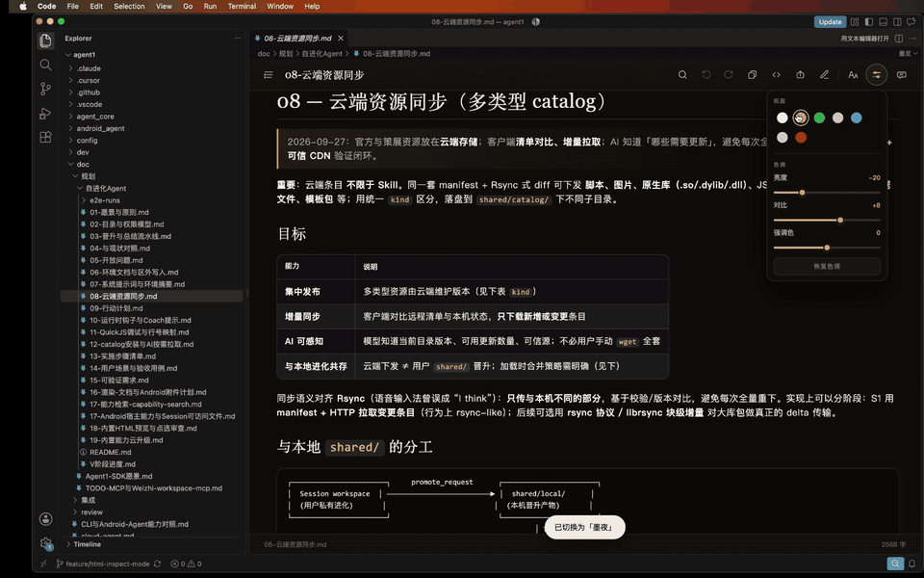Open the 墨览 dropdown in breadcrumb bar
This screenshot has width=924, height=578.
point(908,54)
